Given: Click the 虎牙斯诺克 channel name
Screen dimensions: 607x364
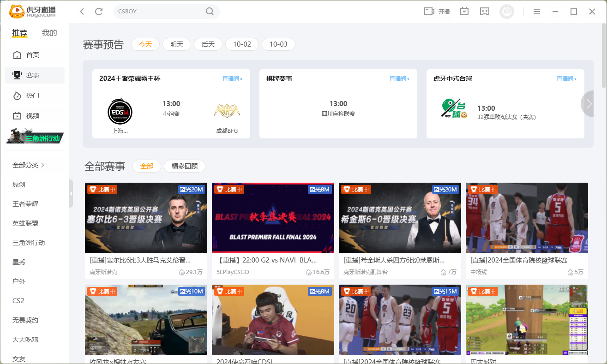Looking at the screenshot, I should tap(103, 272).
